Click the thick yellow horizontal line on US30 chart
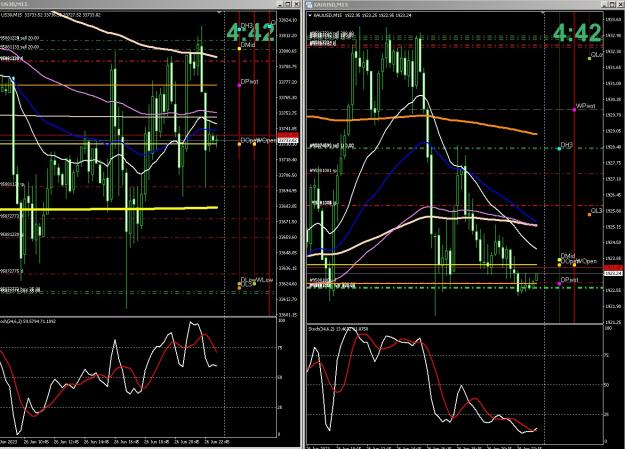 coord(108,209)
